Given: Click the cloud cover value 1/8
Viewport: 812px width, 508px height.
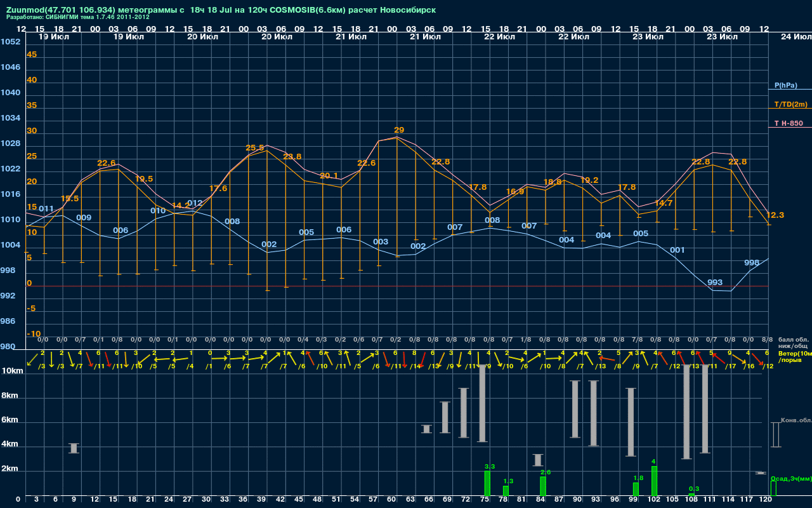Looking at the screenshot, I should [525, 340].
